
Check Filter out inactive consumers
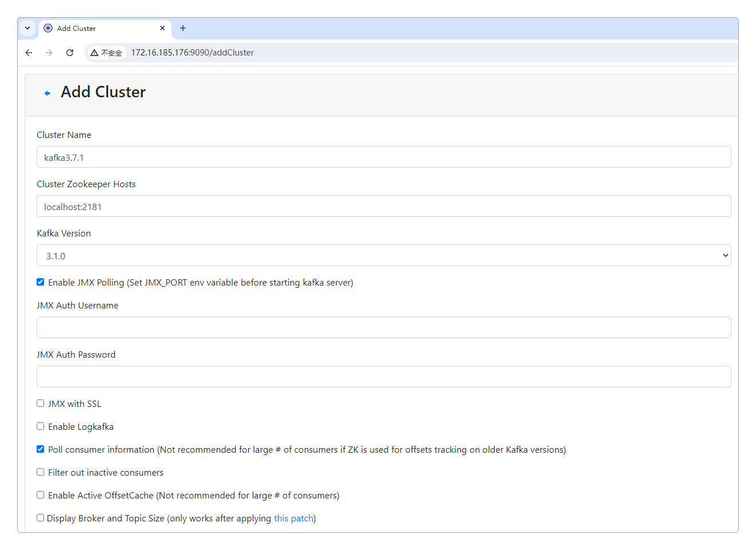[x=41, y=472]
